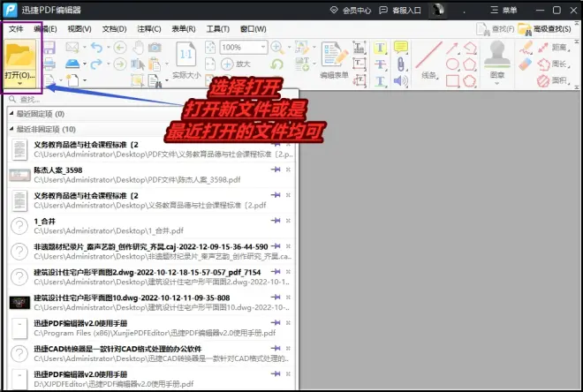Select the Sound annotation speaker tool

pyautogui.click(x=400, y=80)
